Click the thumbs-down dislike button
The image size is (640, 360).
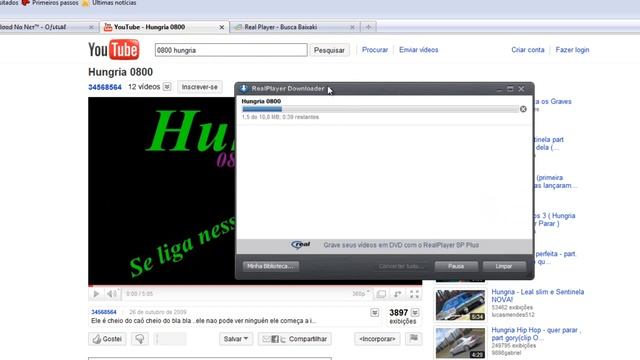point(140,339)
